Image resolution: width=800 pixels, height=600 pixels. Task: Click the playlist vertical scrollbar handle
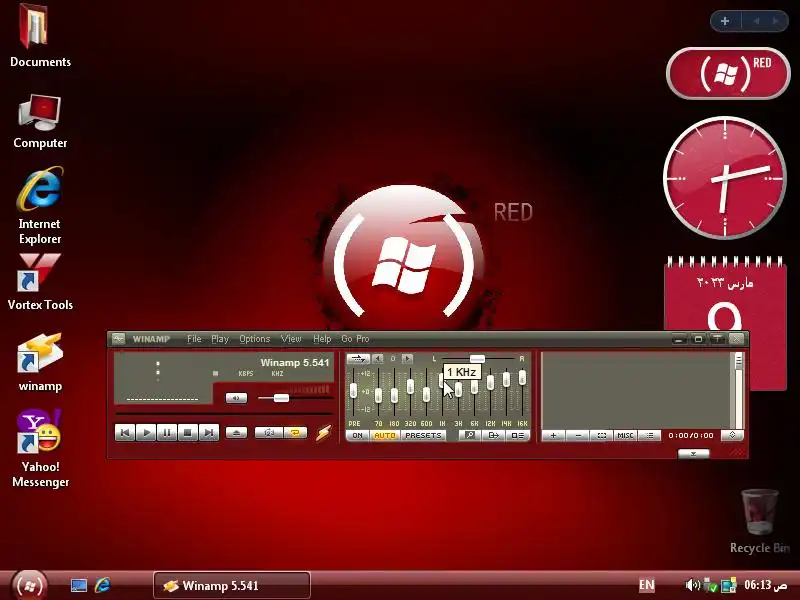pos(738,361)
